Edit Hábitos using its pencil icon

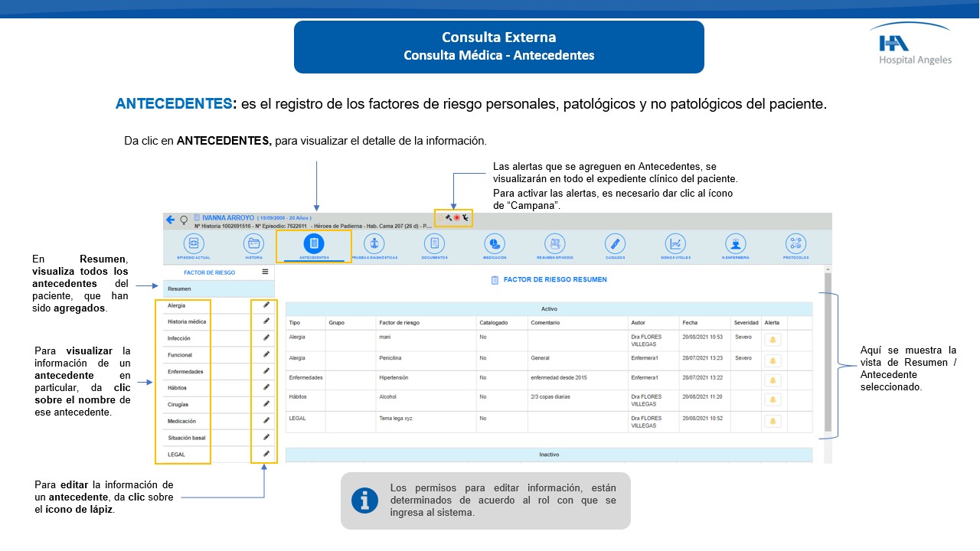pos(266,387)
